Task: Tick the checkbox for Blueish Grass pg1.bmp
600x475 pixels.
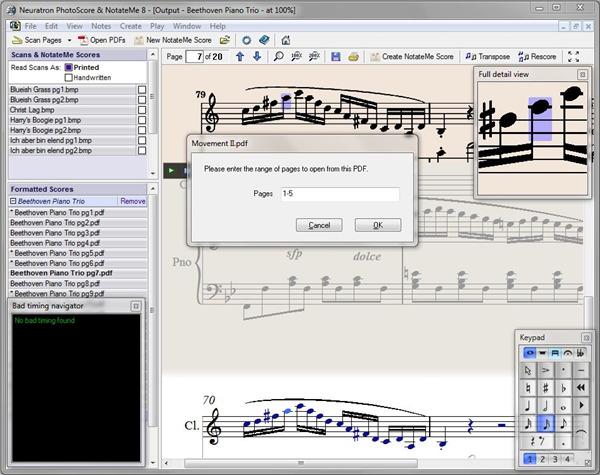Action: (142, 89)
